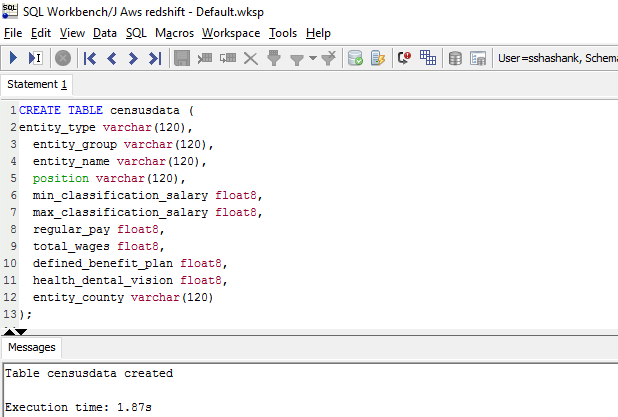Click the Execute current statement icon

pos(36,58)
